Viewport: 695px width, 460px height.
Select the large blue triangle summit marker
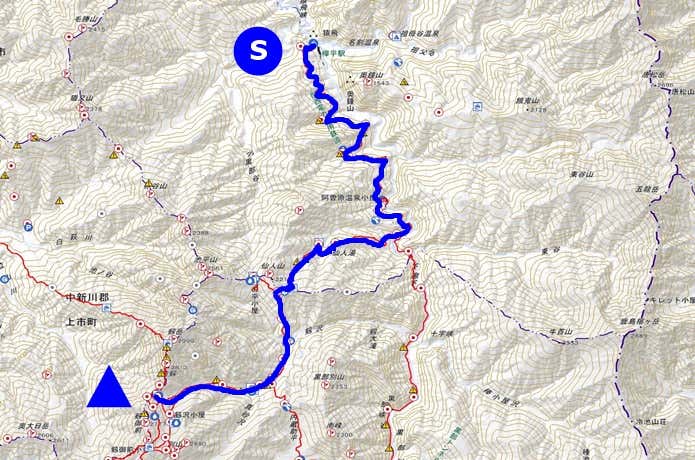[109, 386]
